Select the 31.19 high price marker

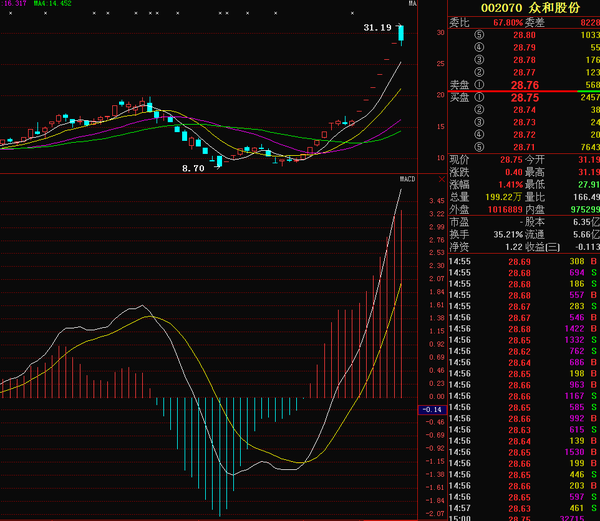[377, 28]
